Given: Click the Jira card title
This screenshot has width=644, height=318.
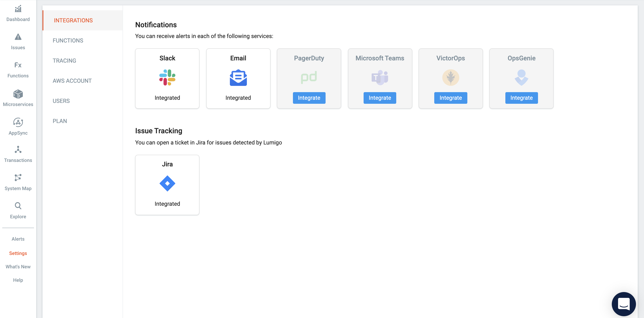Looking at the screenshot, I should tap(167, 164).
